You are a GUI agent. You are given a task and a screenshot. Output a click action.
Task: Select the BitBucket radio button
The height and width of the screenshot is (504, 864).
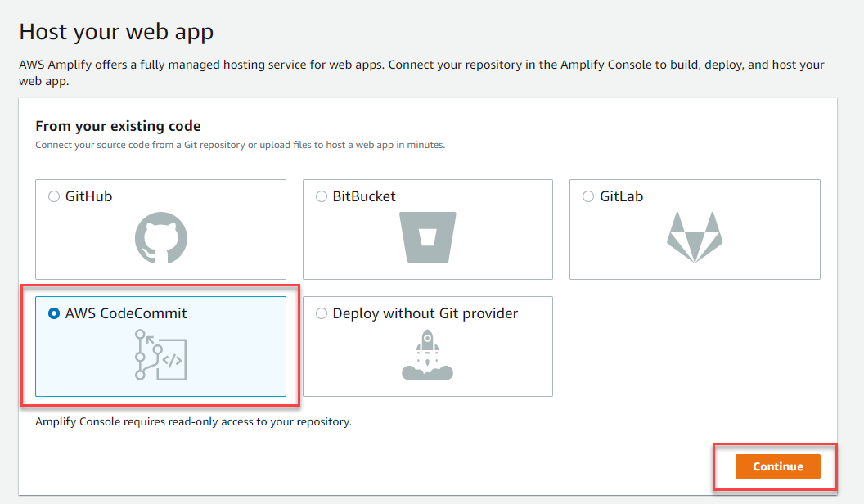coord(321,196)
